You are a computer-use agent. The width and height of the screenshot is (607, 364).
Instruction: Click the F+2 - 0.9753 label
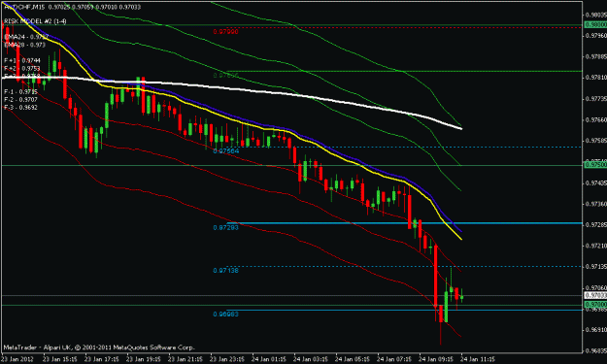pos(22,69)
